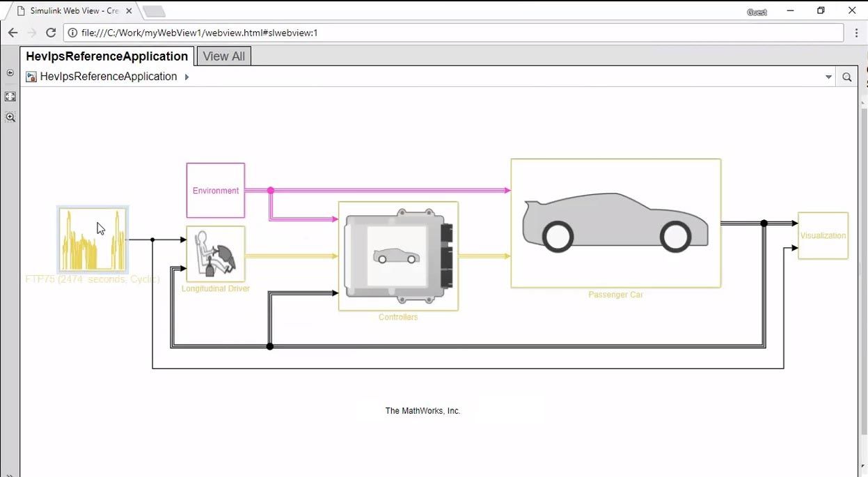Select the Controllers block

[398, 256]
